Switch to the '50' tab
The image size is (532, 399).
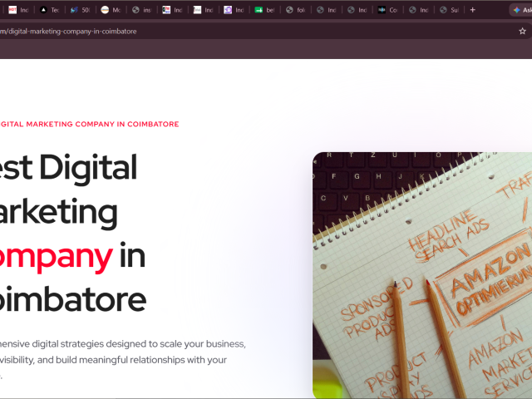(80, 10)
